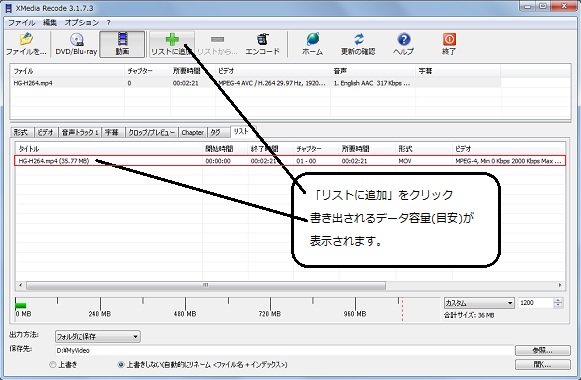Start encoding with the エンコード icon

(262, 44)
